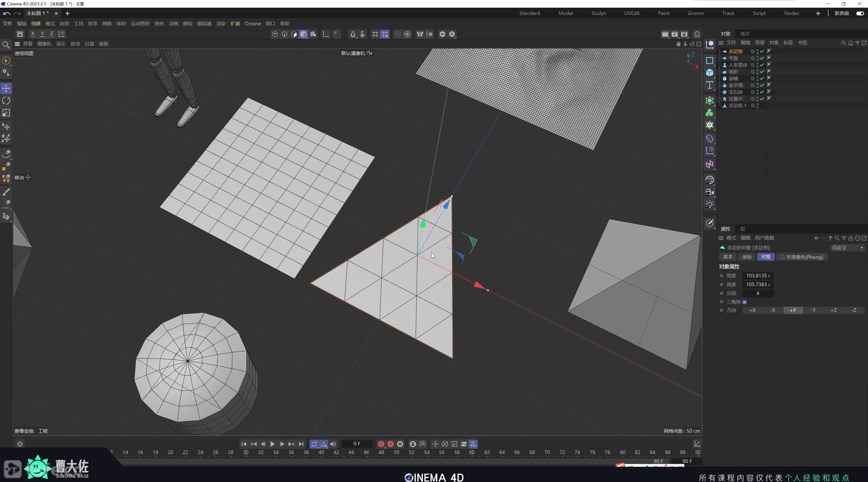Toggle the 新界面 switch
868x482 pixels.
[x=860, y=13]
